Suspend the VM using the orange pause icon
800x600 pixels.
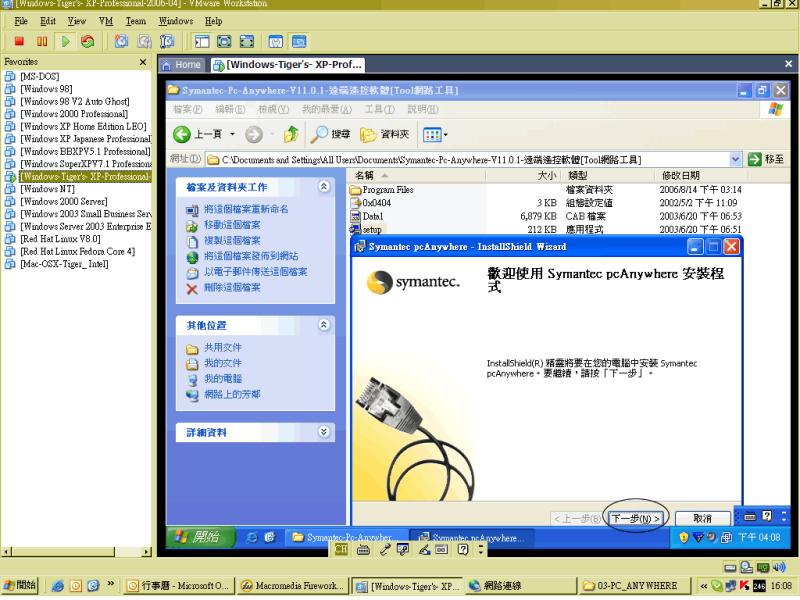click(x=42, y=41)
